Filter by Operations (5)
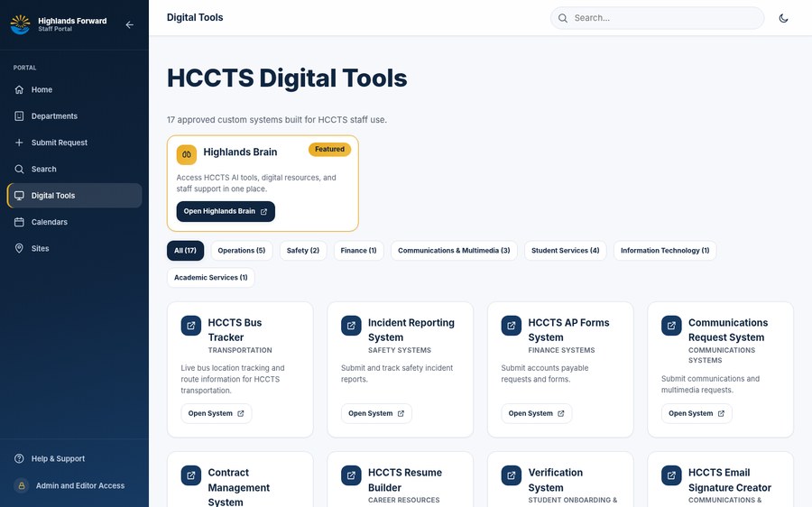The width and height of the screenshot is (812, 507). click(241, 250)
